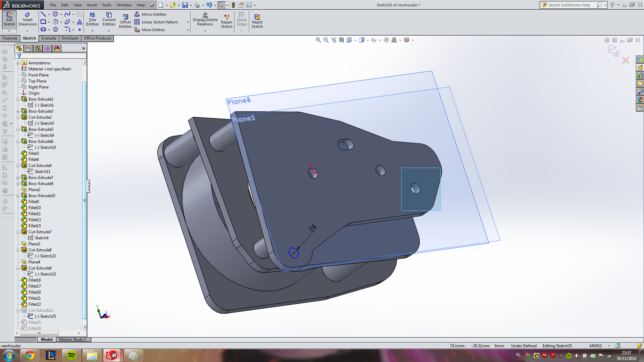Click Zoom to Area icon
The width and height of the screenshot is (644, 362).
[326, 40]
